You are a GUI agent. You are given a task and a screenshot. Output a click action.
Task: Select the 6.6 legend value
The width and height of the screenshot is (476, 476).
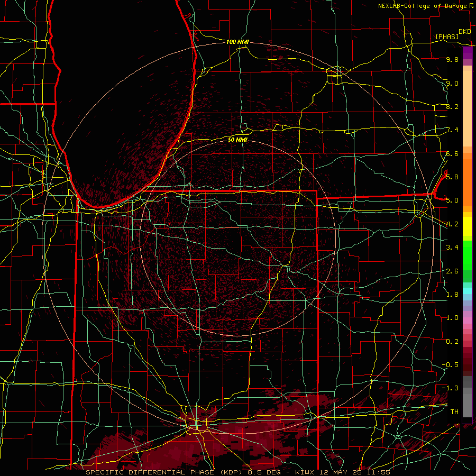point(452,153)
